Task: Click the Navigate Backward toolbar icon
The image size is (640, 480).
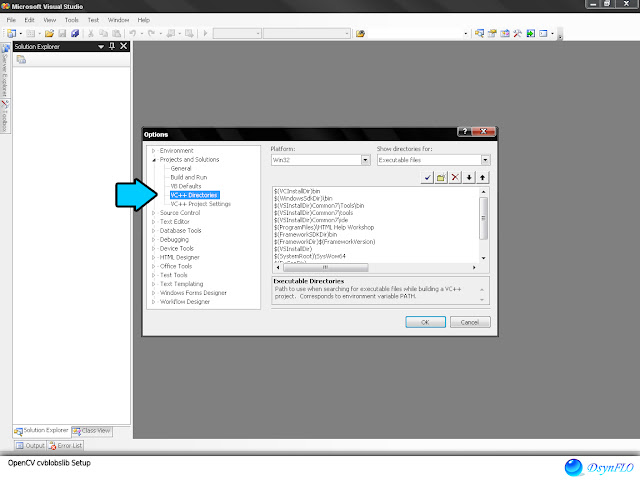Action: 171,33
